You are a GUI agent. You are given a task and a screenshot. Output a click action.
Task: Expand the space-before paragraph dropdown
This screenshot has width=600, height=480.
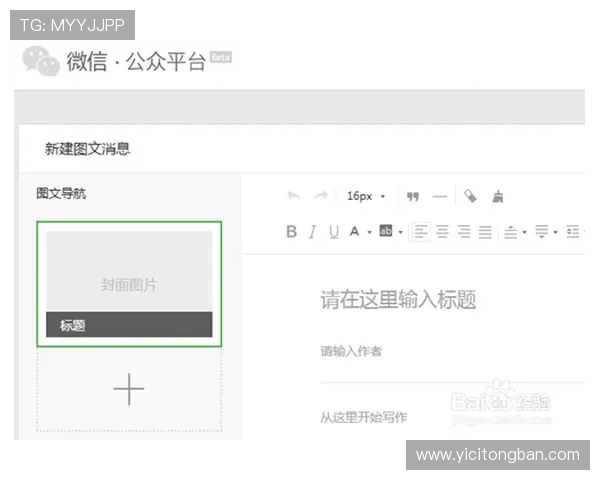(525, 232)
